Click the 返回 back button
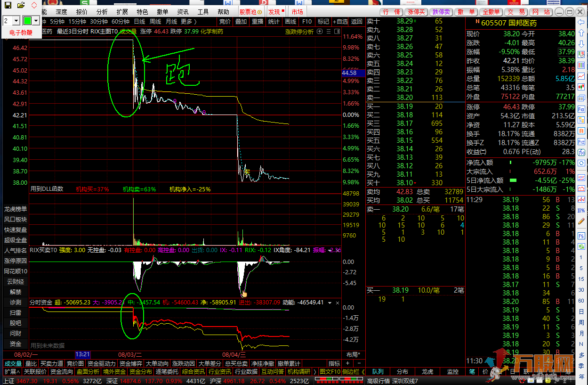The image size is (588, 385). [357, 22]
